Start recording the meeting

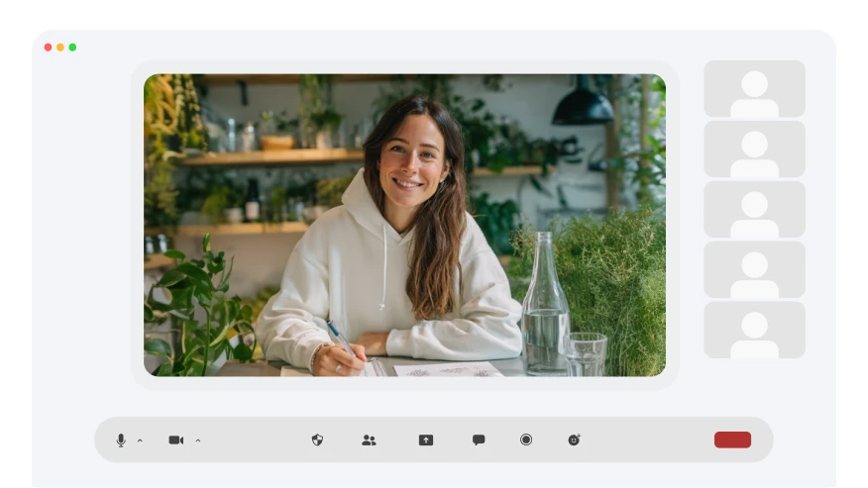(x=526, y=439)
